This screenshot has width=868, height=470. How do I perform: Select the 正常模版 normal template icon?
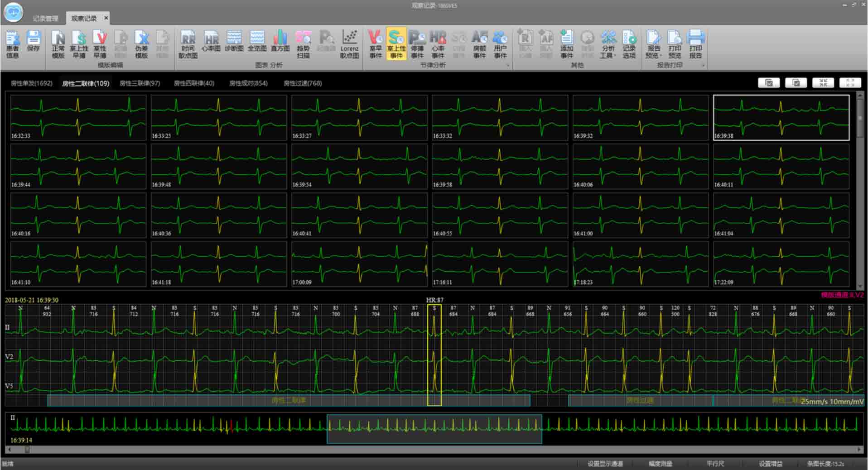(x=58, y=44)
